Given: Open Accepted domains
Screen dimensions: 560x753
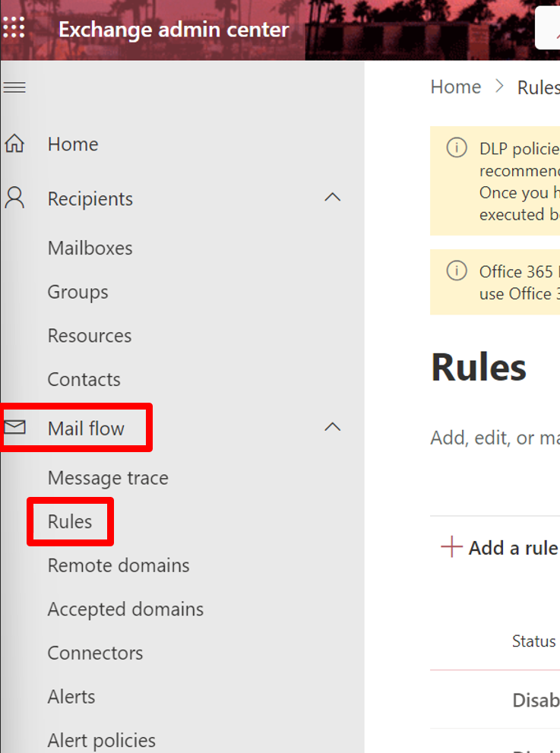Looking at the screenshot, I should (x=125, y=609).
